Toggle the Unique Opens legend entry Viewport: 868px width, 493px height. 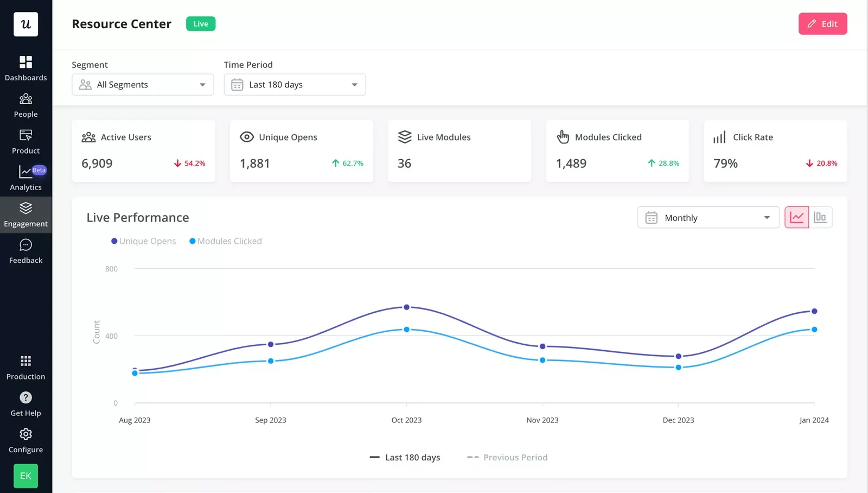pyautogui.click(x=143, y=241)
